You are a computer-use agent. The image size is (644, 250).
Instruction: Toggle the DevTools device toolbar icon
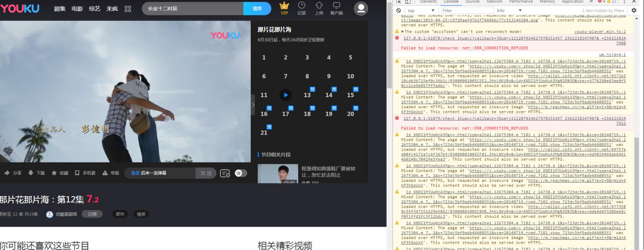point(408,1)
